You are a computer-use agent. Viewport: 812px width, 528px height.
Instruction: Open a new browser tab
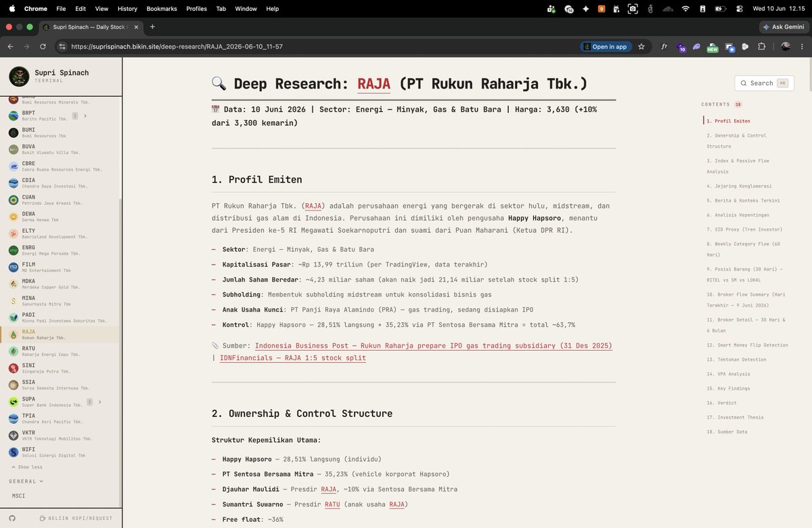[x=152, y=27]
